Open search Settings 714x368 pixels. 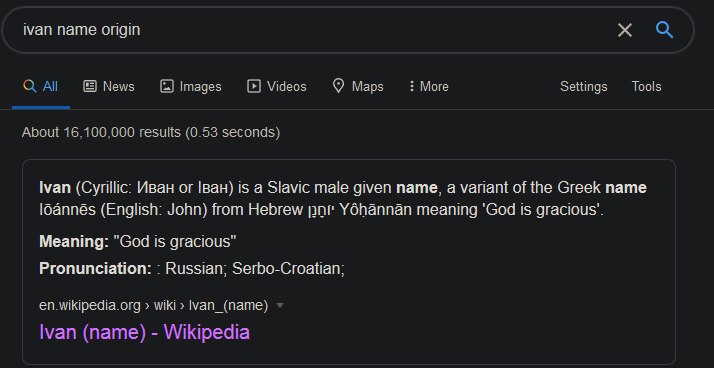(x=583, y=86)
